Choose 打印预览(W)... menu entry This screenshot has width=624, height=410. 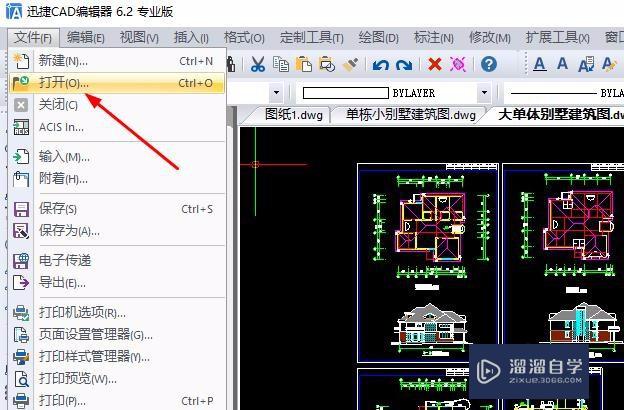tap(117, 379)
